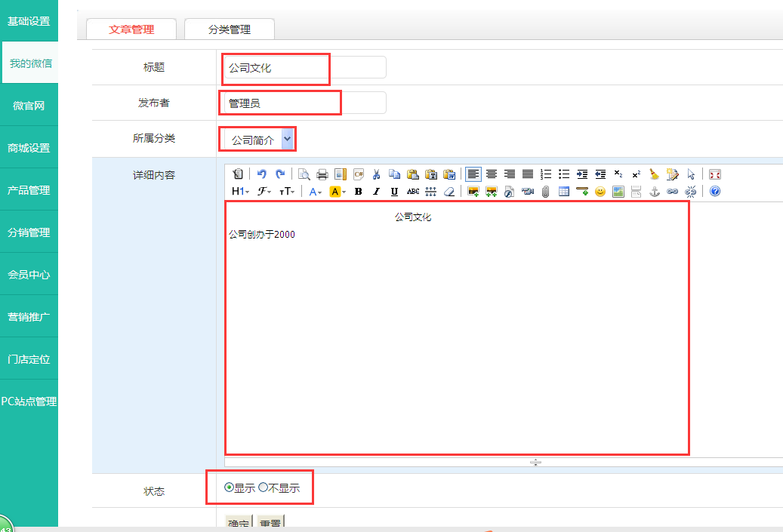Click the Undo icon in editor toolbar
This screenshot has width=783, height=532.
[262, 174]
